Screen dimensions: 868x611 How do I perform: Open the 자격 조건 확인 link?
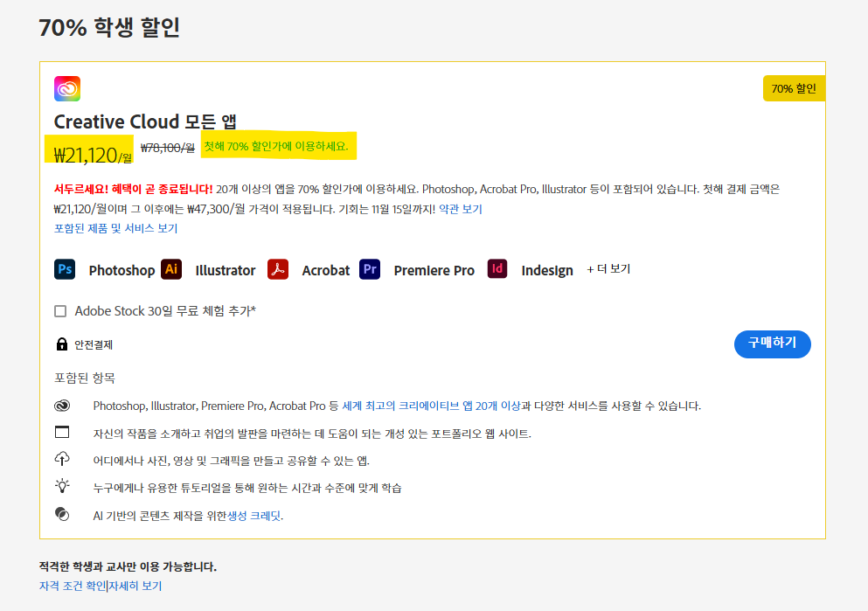(x=73, y=586)
